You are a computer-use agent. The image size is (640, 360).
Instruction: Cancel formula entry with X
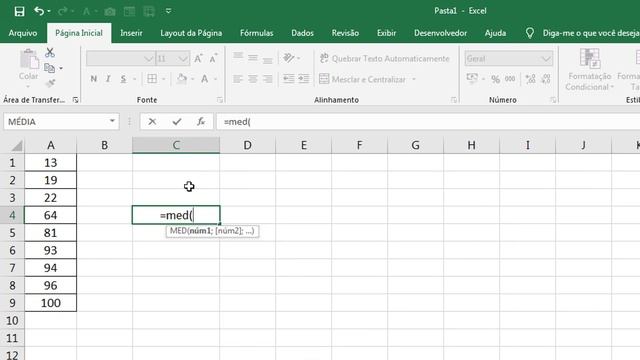click(x=152, y=122)
